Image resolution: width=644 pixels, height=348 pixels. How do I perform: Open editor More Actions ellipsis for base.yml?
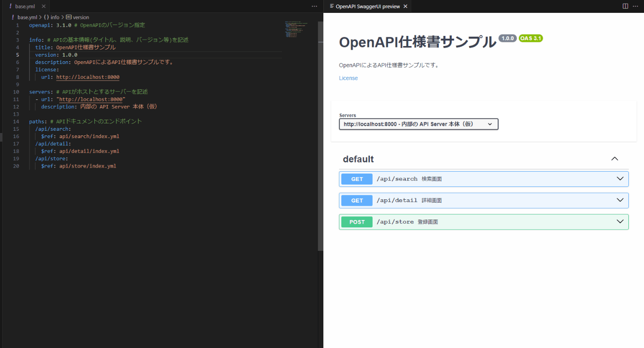tap(314, 6)
